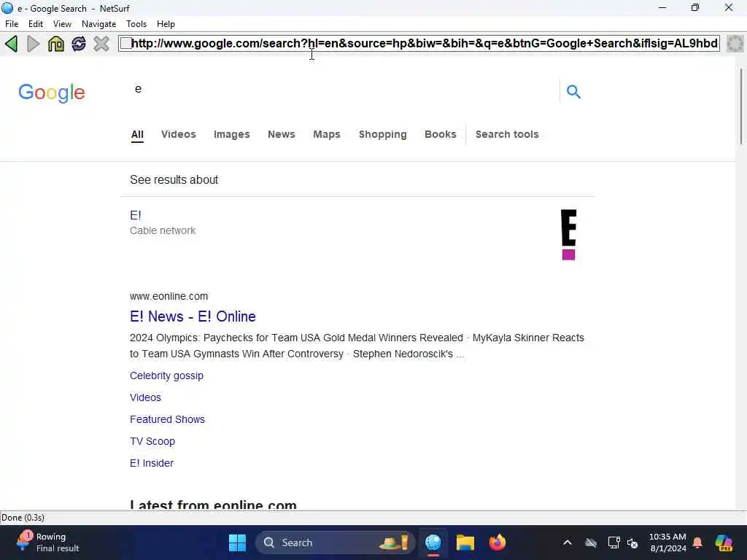Click the Copilot preview taskbar icon
The width and height of the screenshot is (747, 560).
(724, 542)
